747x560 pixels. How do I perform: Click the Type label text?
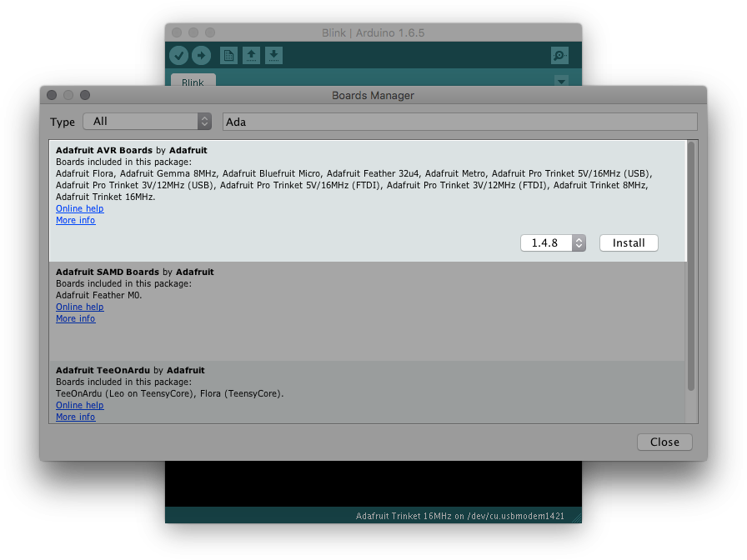click(63, 122)
